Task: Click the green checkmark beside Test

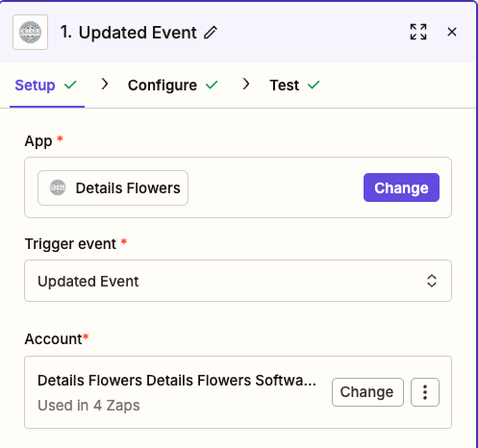Action: tap(314, 86)
